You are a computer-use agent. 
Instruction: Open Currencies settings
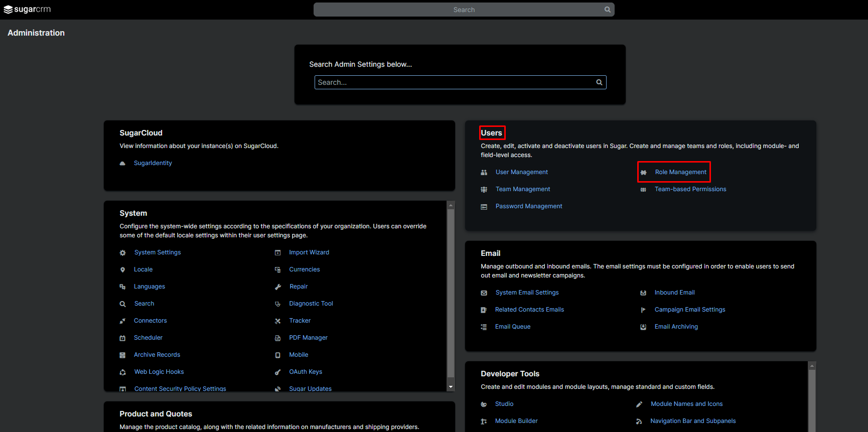(x=305, y=269)
